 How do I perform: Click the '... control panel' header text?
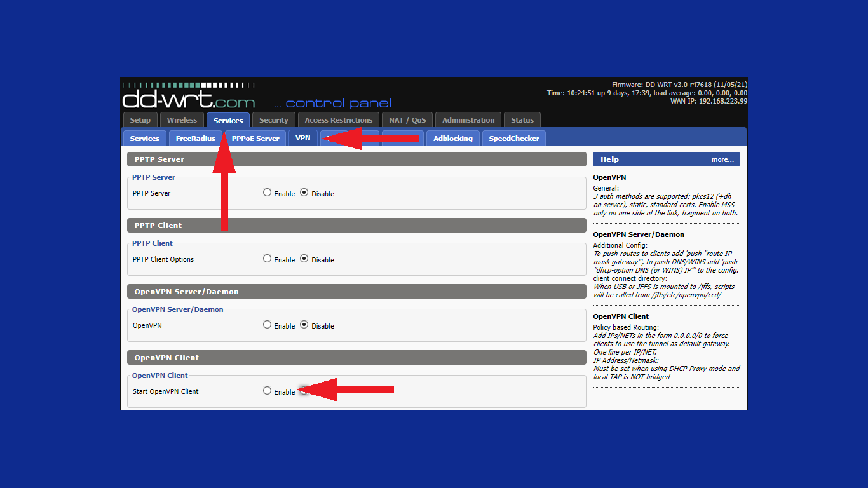332,104
